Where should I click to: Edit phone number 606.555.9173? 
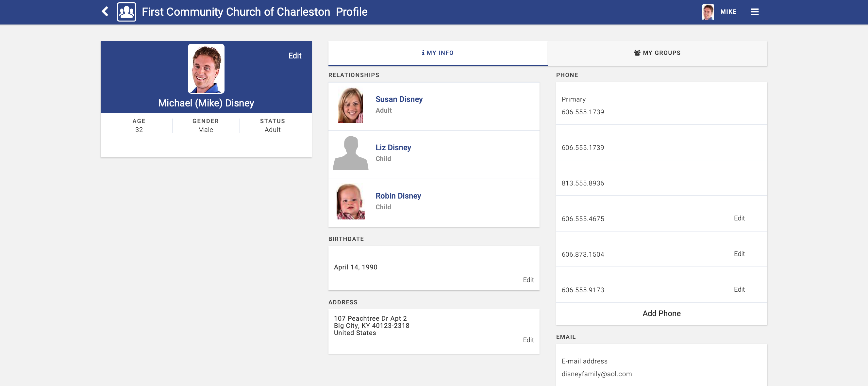[x=739, y=289]
